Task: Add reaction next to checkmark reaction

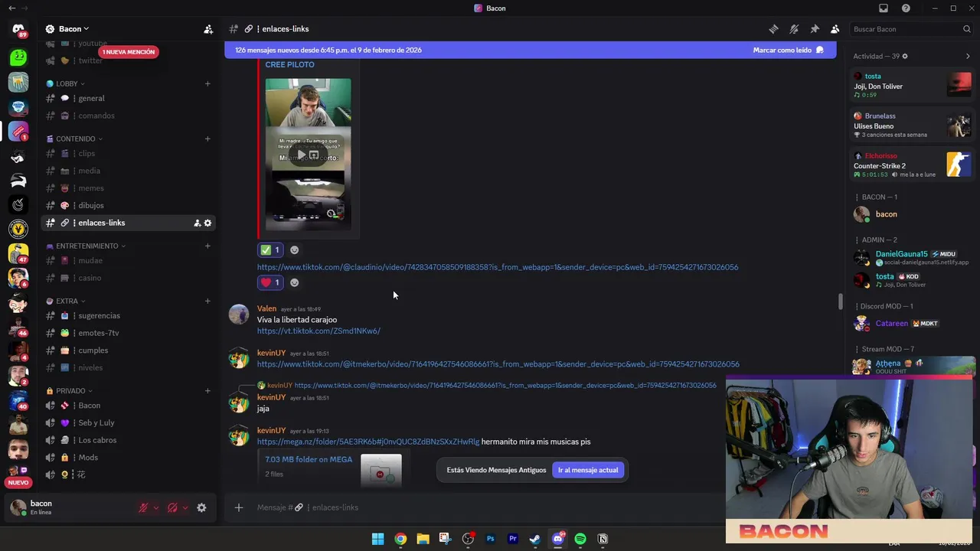Action: tap(294, 250)
